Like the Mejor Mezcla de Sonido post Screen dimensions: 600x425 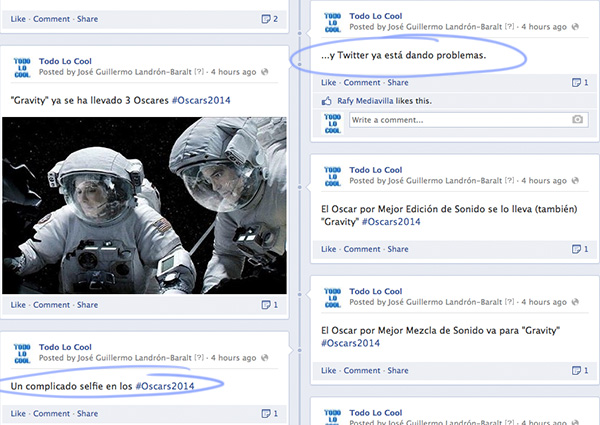coord(328,370)
